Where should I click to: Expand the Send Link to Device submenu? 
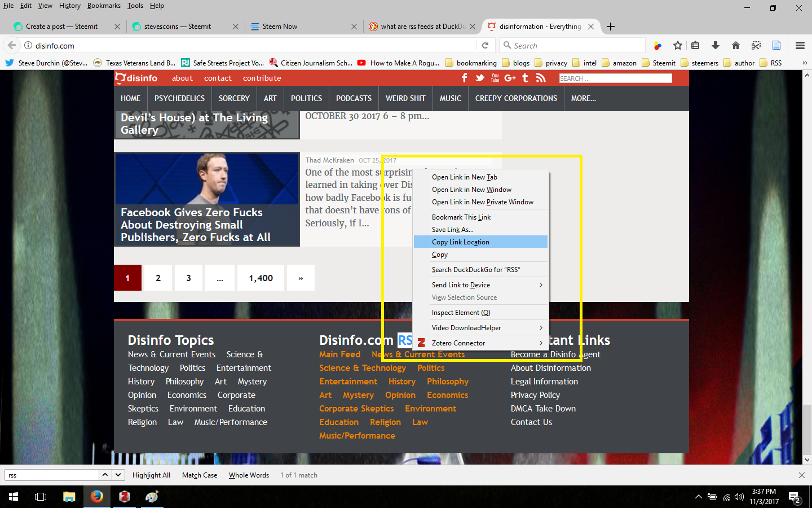pyautogui.click(x=480, y=285)
